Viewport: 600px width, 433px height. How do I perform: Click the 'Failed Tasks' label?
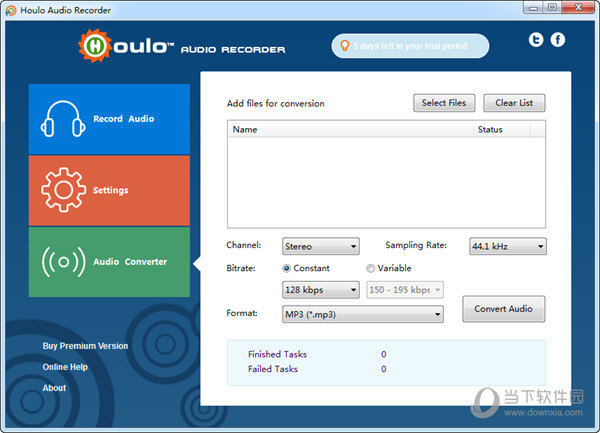pyautogui.click(x=273, y=369)
